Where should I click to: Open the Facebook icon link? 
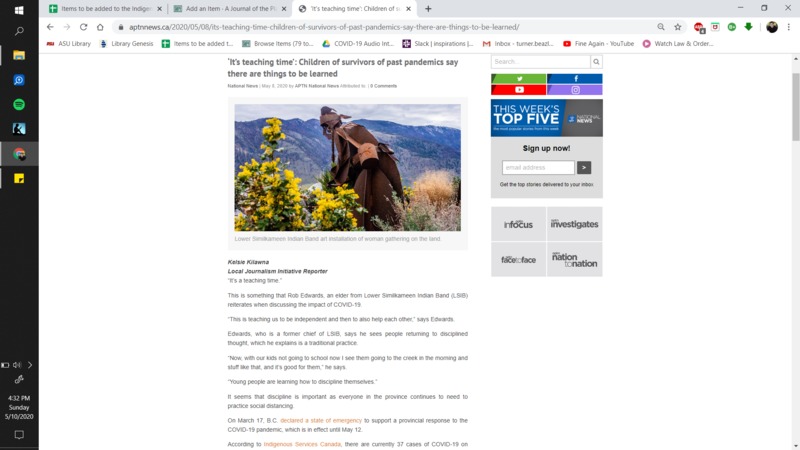[x=574, y=79]
